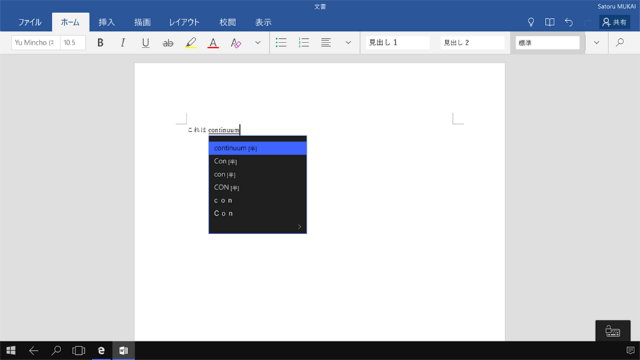Expand more font formatting options
Viewport: 640px width, 360px height.
coord(258,43)
